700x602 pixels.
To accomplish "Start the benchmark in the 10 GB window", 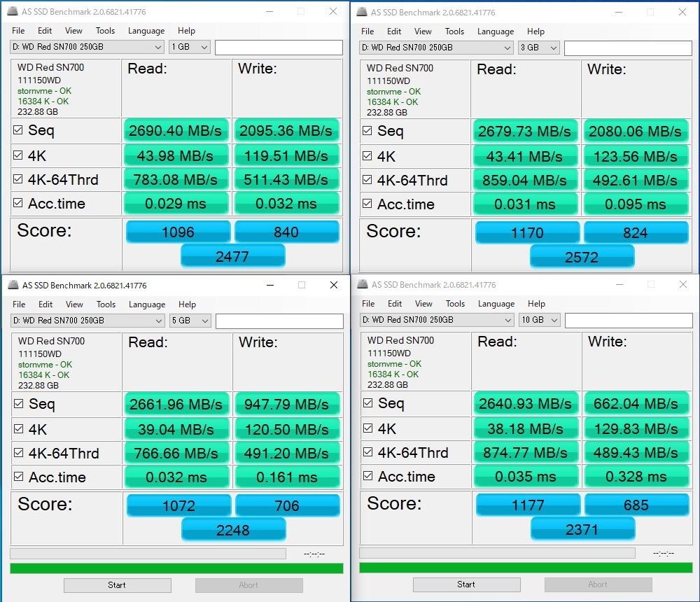I will tap(466, 584).
